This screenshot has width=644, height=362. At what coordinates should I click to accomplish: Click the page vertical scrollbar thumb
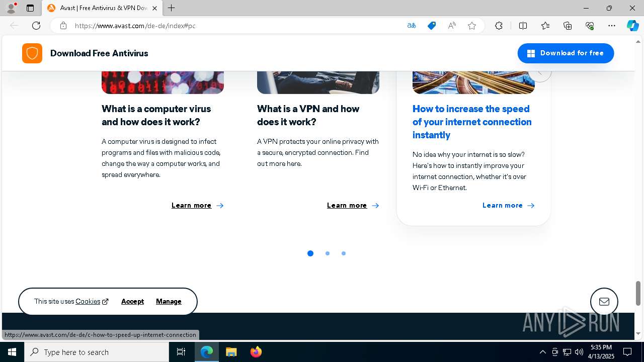coord(638,293)
